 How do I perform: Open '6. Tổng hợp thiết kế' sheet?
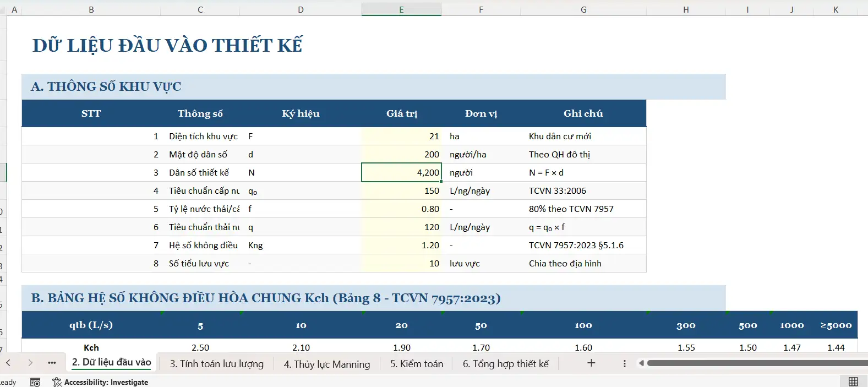[505, 364]
